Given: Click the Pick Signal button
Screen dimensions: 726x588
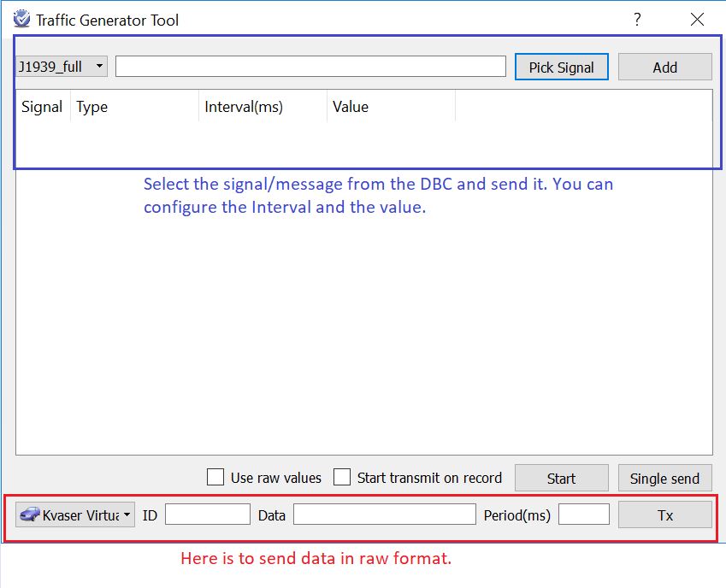Looking at the screenshot, I should 562,67.
